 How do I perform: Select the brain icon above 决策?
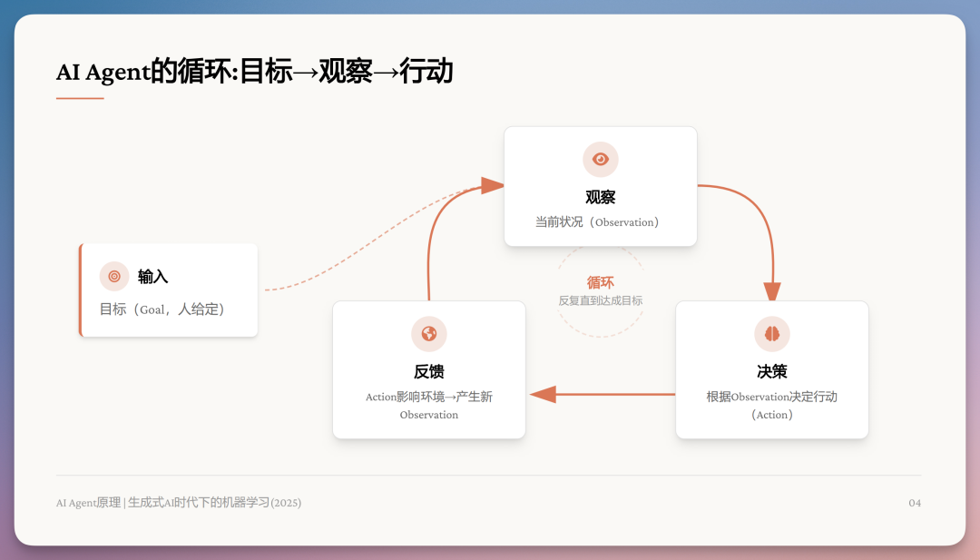coord(771,333)
